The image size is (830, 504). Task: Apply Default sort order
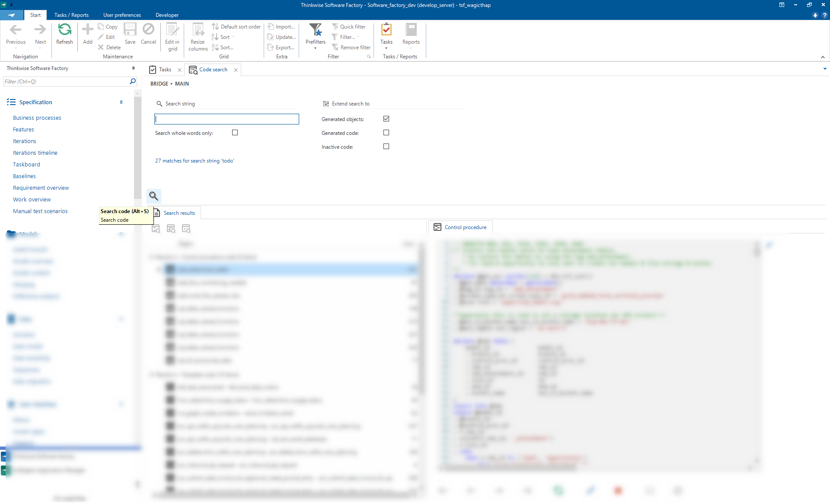tap(236, 27)
